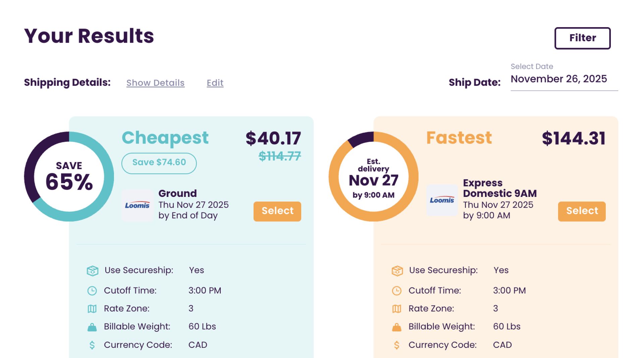
Task: Click the Save 65% progress ring
Action: pos(69,176)
